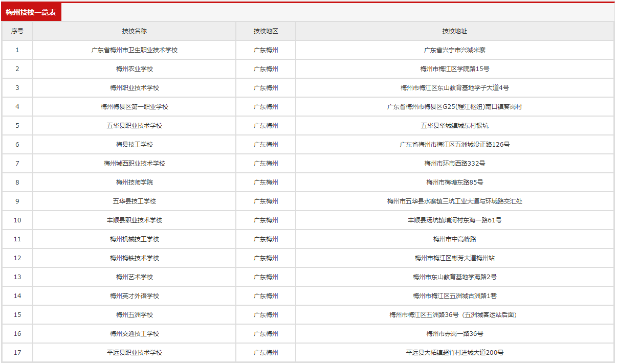Click 丰顺县职业技术学校 entry
Viewport: 617px width, 364px height.
click(x=135, y=220)
